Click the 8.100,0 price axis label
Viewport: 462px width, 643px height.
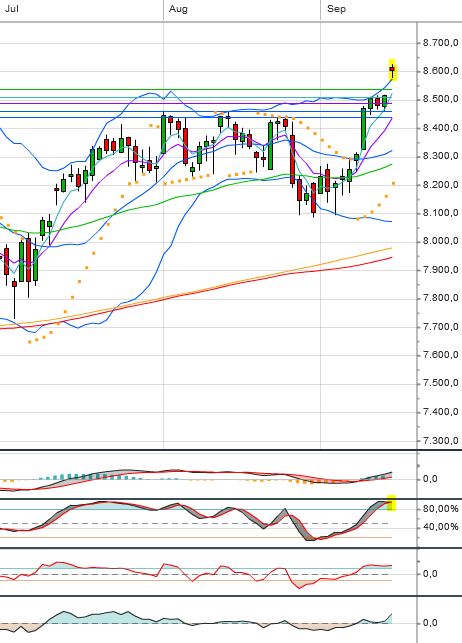pyautogui.click(x=440, y=213)
